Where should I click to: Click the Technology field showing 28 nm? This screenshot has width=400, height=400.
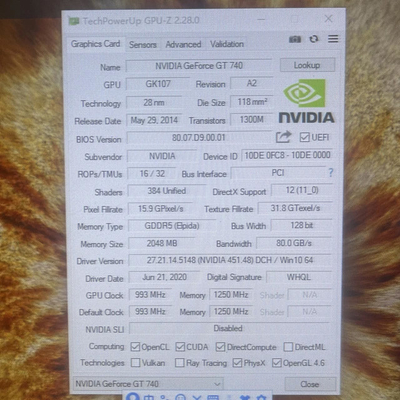[154, 102]
